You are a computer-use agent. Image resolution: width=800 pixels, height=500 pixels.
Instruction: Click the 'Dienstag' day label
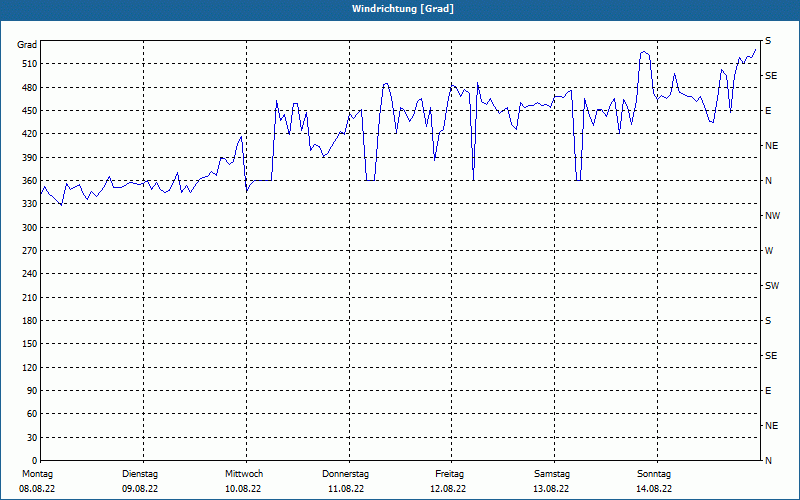pos(140,474)
